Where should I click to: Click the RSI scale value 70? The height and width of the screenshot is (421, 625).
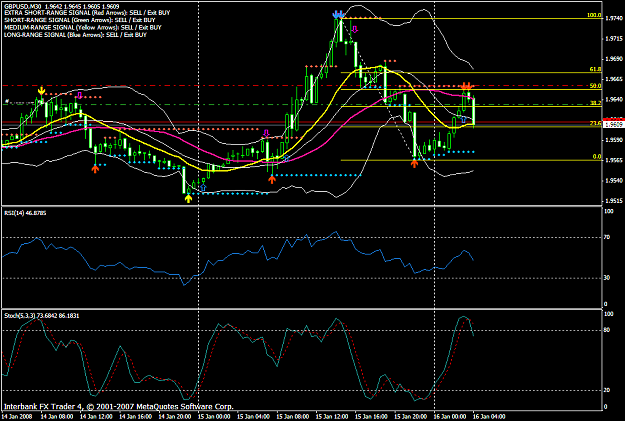[x=607, y=237]
